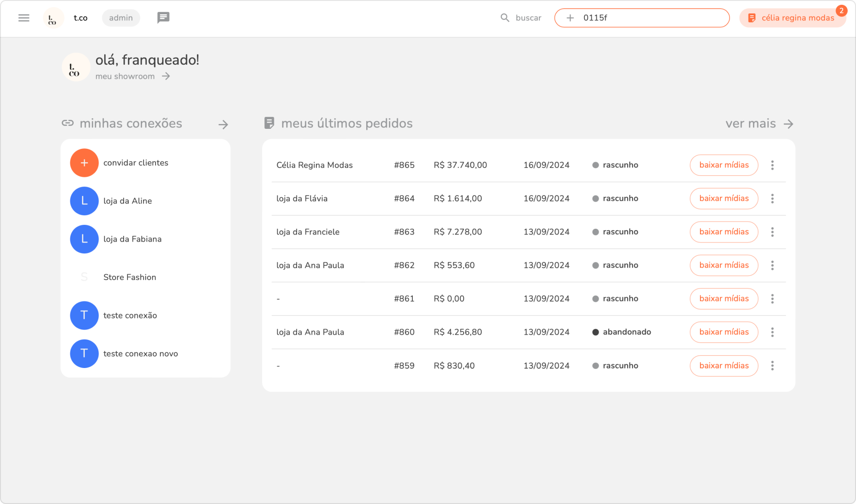Open célia regina modas cart button

(792, 18)
